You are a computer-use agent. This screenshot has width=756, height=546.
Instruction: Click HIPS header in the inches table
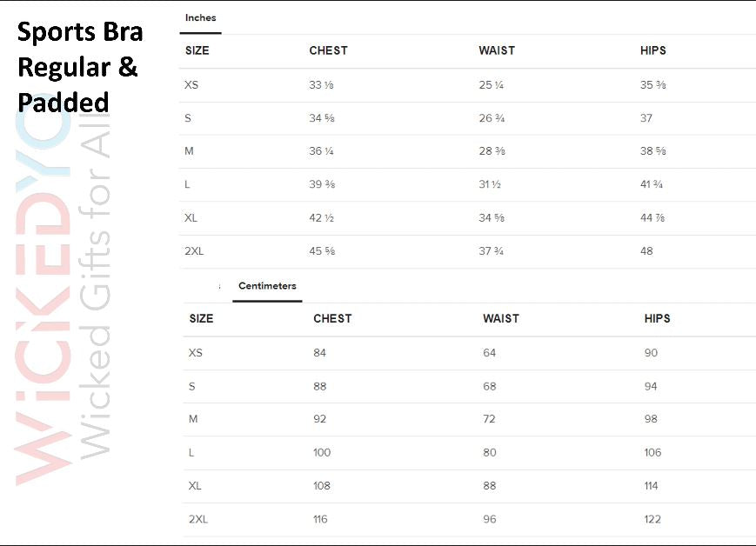pos(653,50)
